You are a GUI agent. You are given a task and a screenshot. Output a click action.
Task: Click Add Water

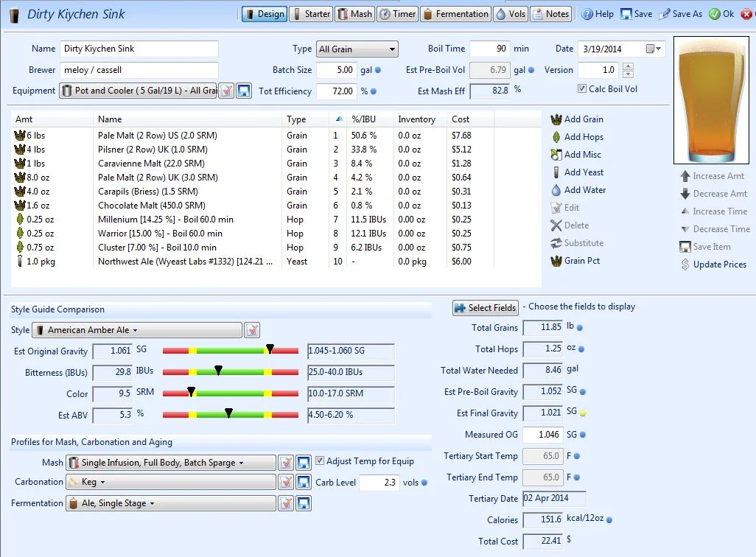pos(578,190)
